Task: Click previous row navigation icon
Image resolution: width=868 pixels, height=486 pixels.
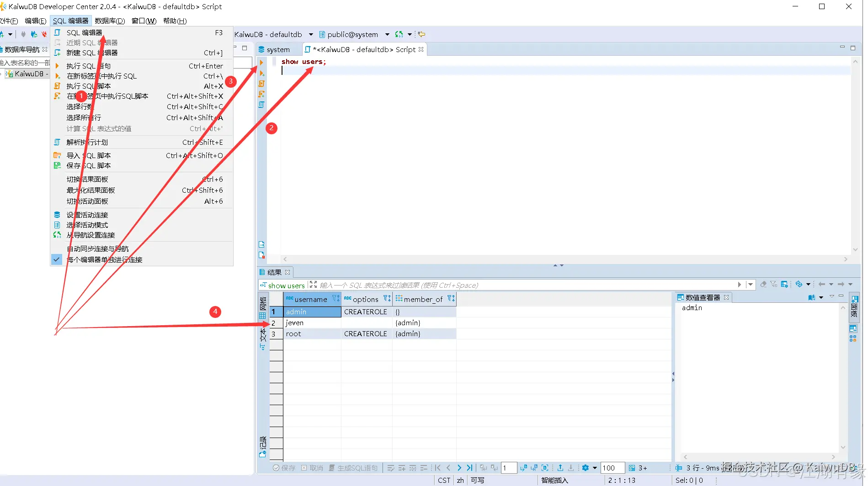Action: (x=448, y=468)
